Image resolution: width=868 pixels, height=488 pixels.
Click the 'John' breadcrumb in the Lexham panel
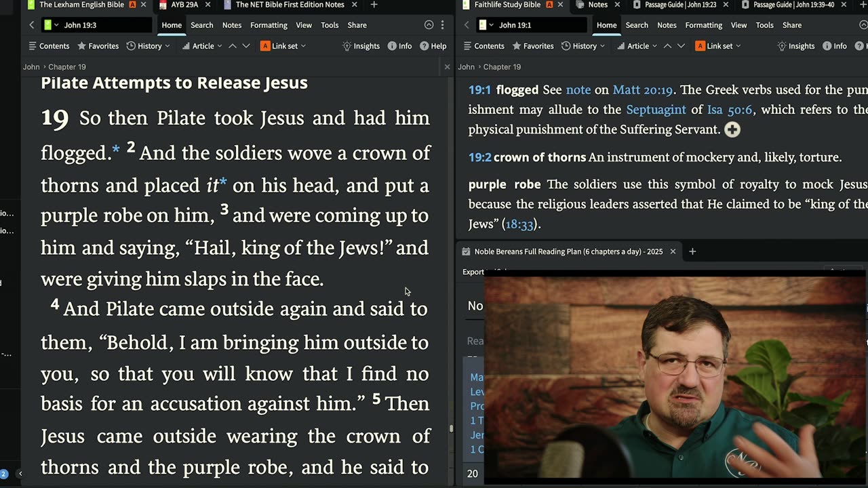coord(31,67)
